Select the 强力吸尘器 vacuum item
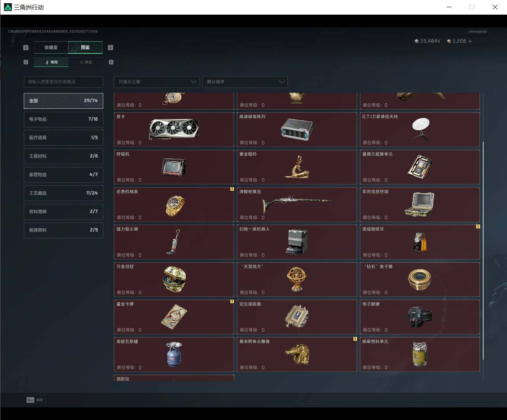Screen dimensions: 507x420 point(174,242)
